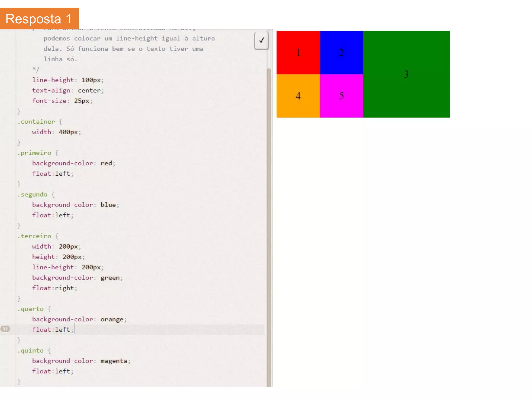The height and width of the screenshot is (399, 532).
Task: Click the blue box numbered 2
Action: 341,53
